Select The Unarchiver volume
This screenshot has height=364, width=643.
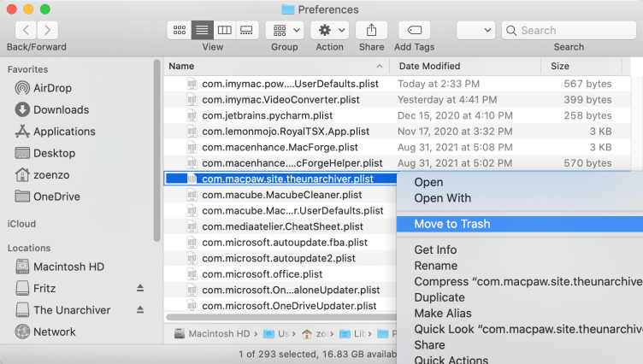point(63,310)
